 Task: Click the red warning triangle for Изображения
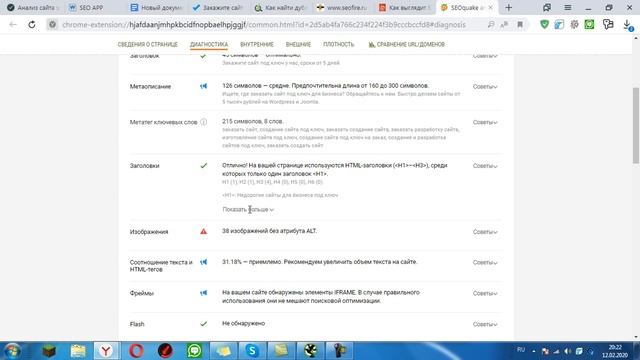click(x=203, y=231)
